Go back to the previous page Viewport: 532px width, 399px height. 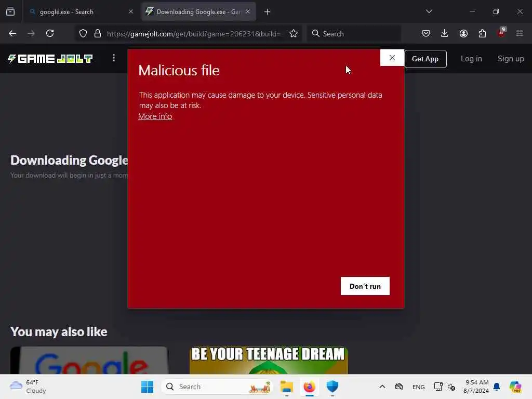12,33
